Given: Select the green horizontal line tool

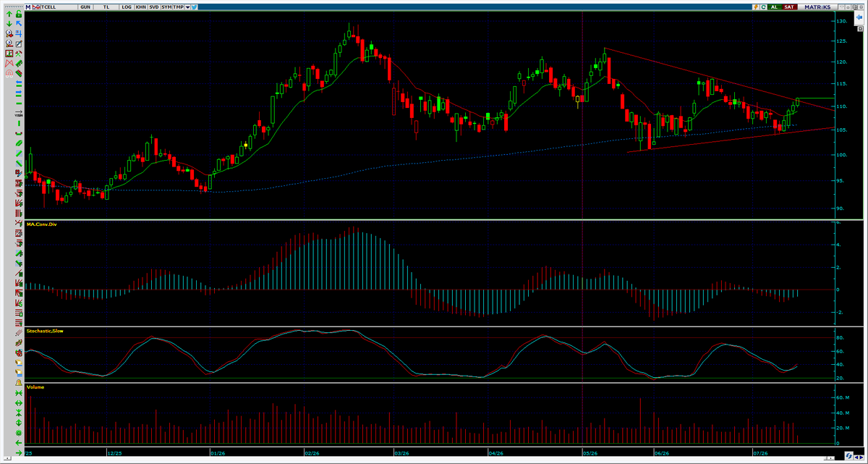Looking at the screenshot, I should (x=19, y=104).
